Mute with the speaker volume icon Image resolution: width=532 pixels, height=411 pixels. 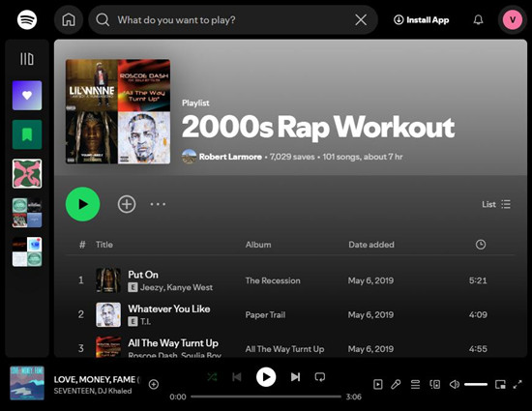coord(455,384)
